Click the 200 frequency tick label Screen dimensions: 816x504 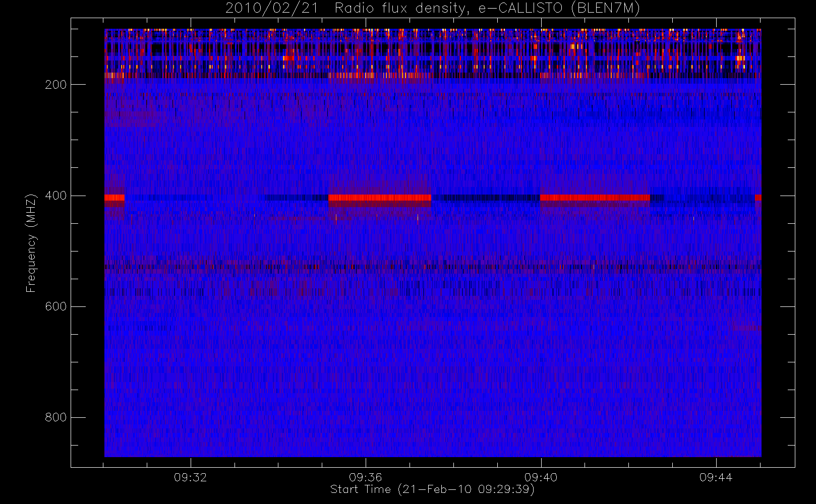pyautogui.click(x=55, y=85)
